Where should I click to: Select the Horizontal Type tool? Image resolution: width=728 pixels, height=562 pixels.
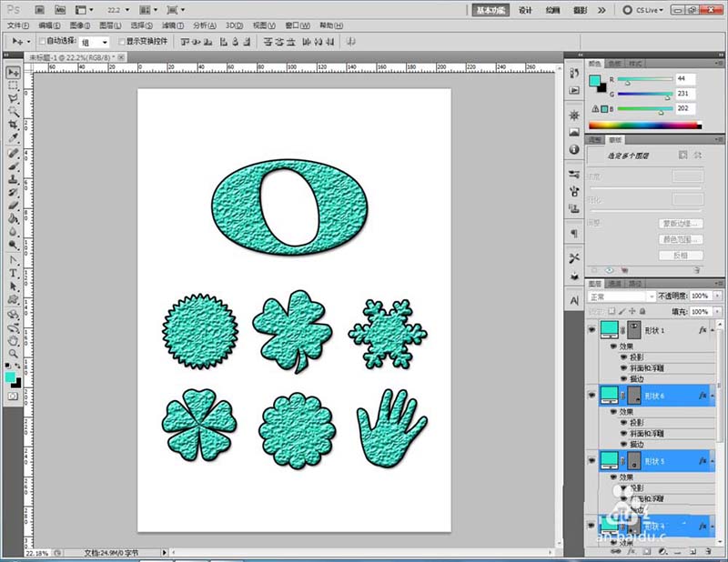tap(14, 272)
